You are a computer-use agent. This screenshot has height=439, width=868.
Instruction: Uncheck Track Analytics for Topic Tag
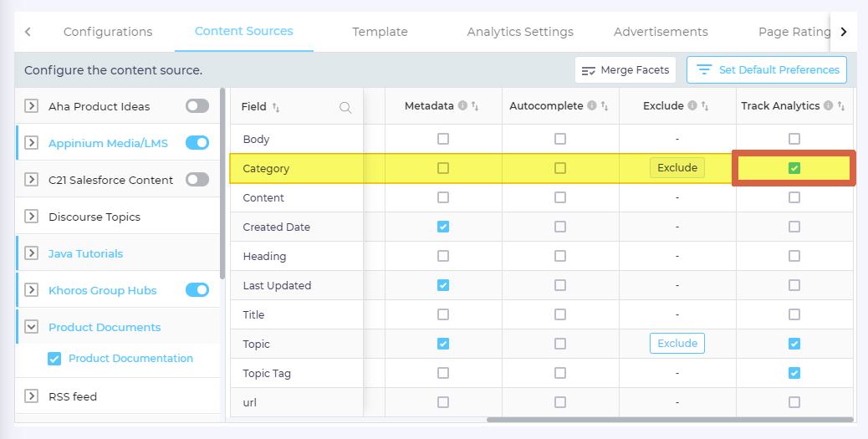click(794, 373)
